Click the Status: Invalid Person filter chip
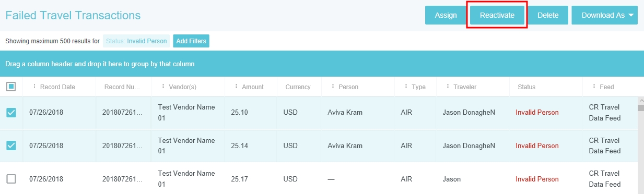The width and height of the screenshot is (644, 194). pos(136,41)
